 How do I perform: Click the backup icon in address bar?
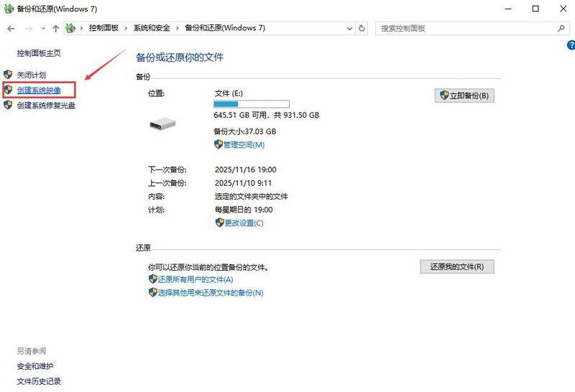coord(70,28)
